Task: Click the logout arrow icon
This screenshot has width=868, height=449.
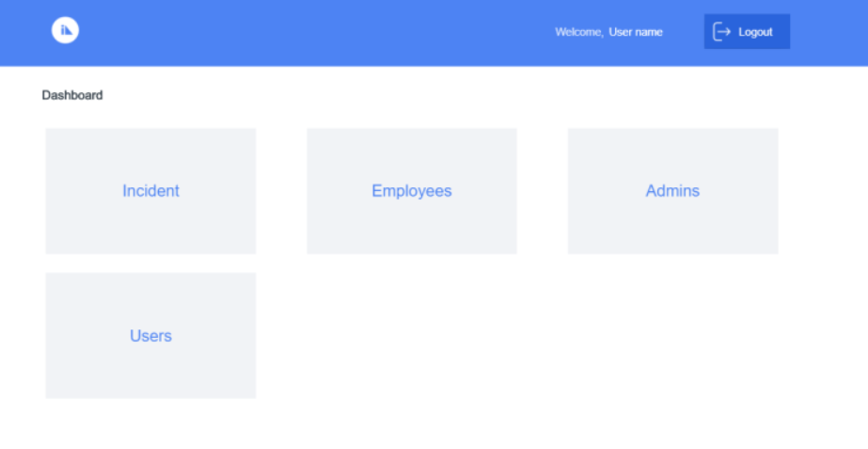Action: (721, 32)
